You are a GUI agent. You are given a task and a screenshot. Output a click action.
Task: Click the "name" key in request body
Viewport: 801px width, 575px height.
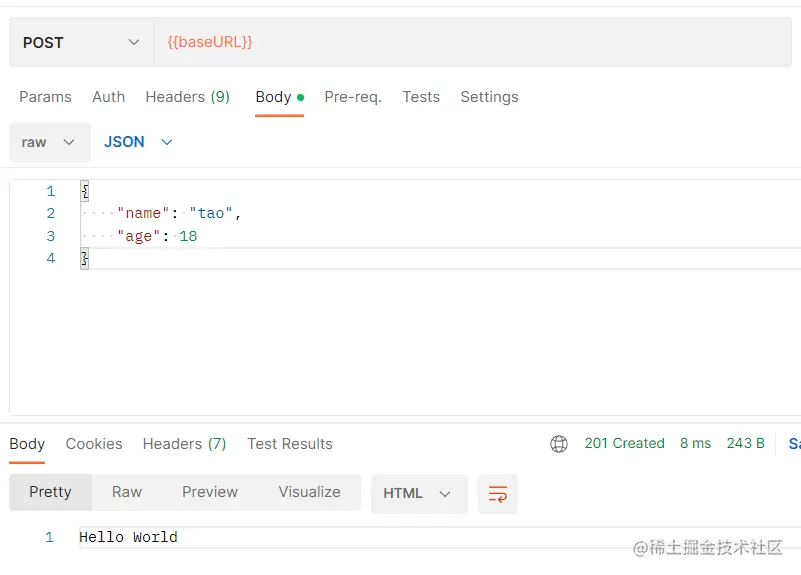pos(143,213)
